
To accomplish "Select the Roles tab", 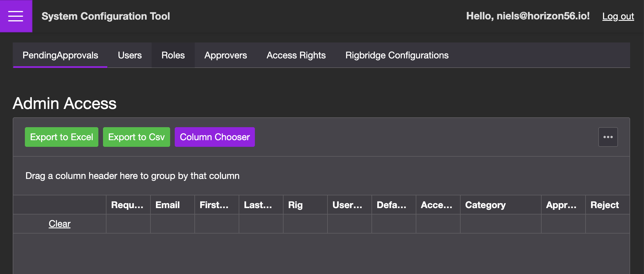I will (173, 55).
